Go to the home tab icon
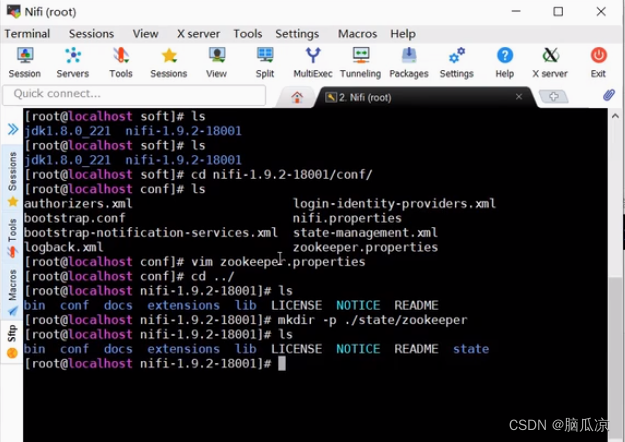The width and height of the screenshot is (625, 442). pos(297,97)
